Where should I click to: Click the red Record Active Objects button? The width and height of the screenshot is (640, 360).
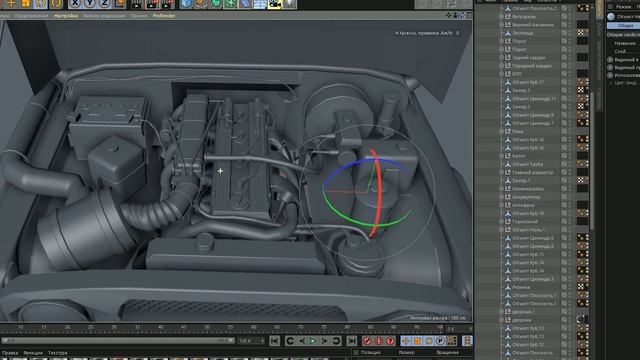[x=367, y=341]
